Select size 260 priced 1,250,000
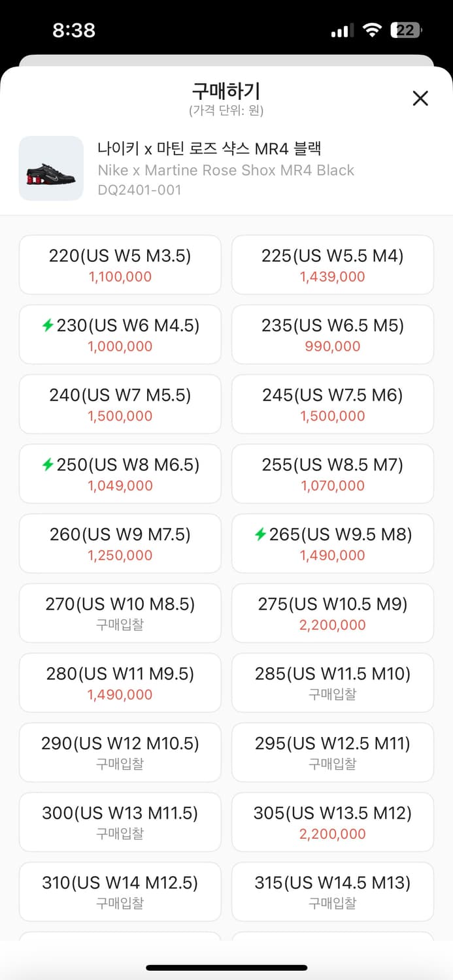Image resolution: width=453 pixels, height=980 pixels. (120, 544)
